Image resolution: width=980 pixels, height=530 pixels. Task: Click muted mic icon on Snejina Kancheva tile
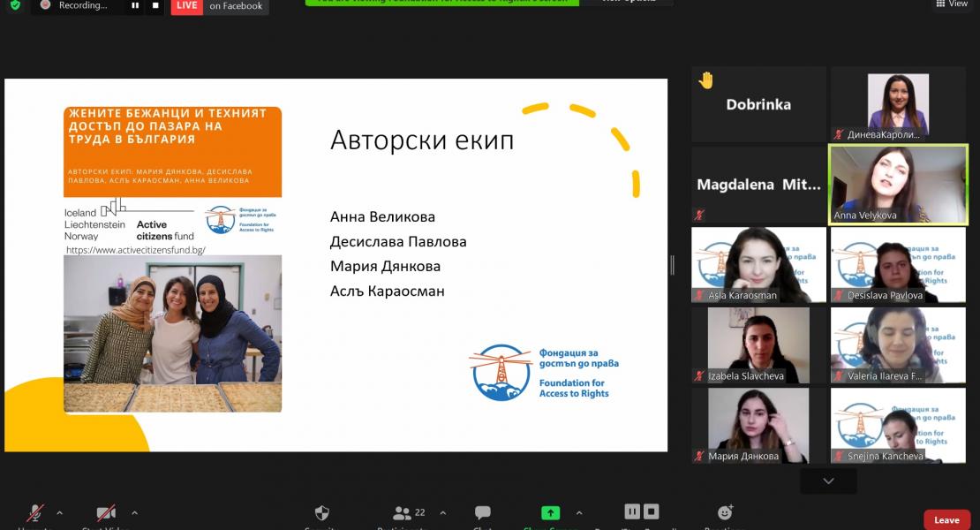(839, 456)
